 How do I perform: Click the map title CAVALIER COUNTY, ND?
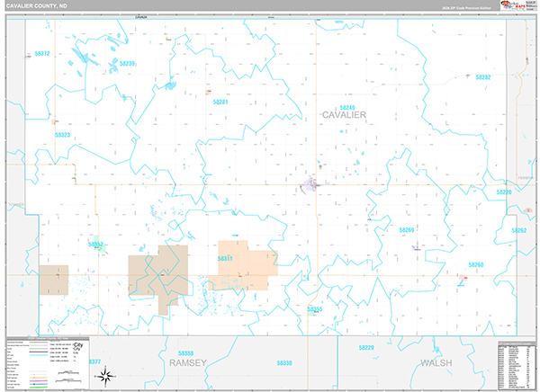(37, 6)
